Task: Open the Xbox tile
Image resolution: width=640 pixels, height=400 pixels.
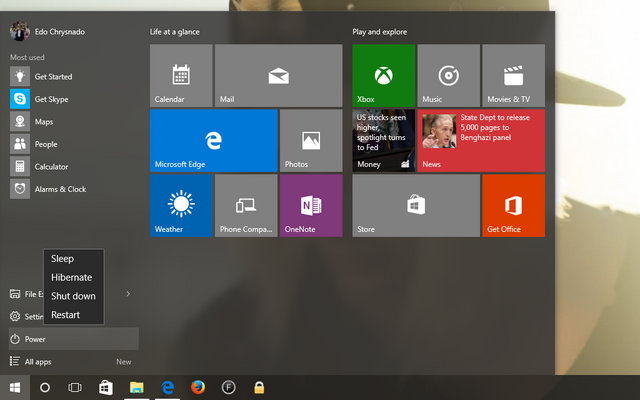Action: point(384,76)
